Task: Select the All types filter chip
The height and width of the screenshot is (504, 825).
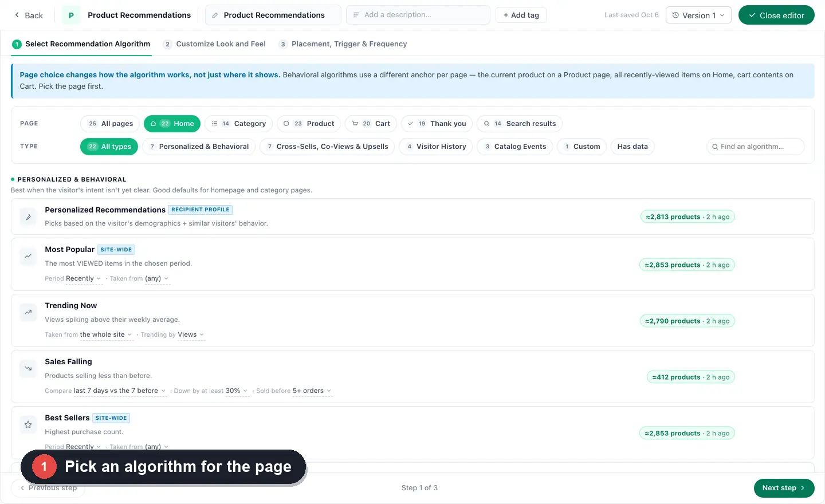Action: 109,147
